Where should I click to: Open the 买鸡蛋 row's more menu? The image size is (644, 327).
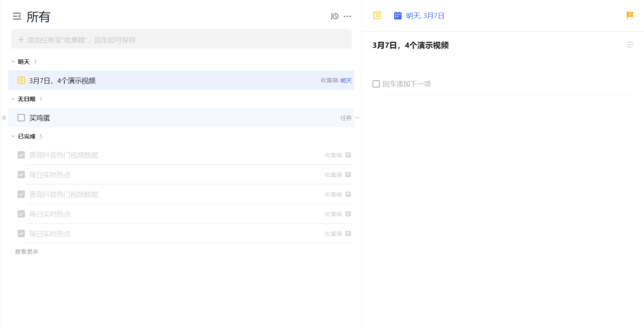357,118
